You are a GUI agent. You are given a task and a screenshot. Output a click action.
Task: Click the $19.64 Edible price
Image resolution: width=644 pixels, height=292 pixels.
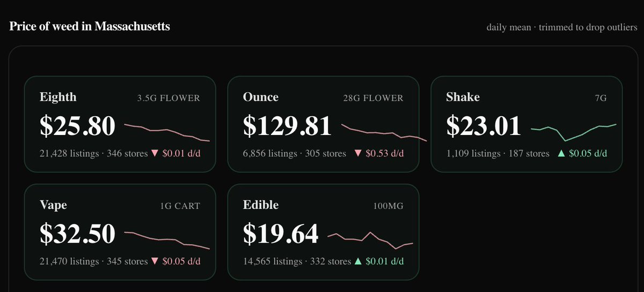tap(281, 234)
